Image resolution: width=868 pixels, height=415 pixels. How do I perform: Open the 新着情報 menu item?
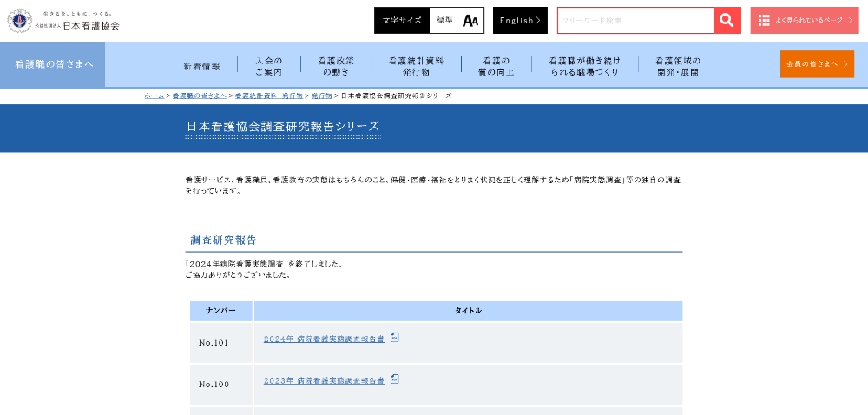(201, 66)
